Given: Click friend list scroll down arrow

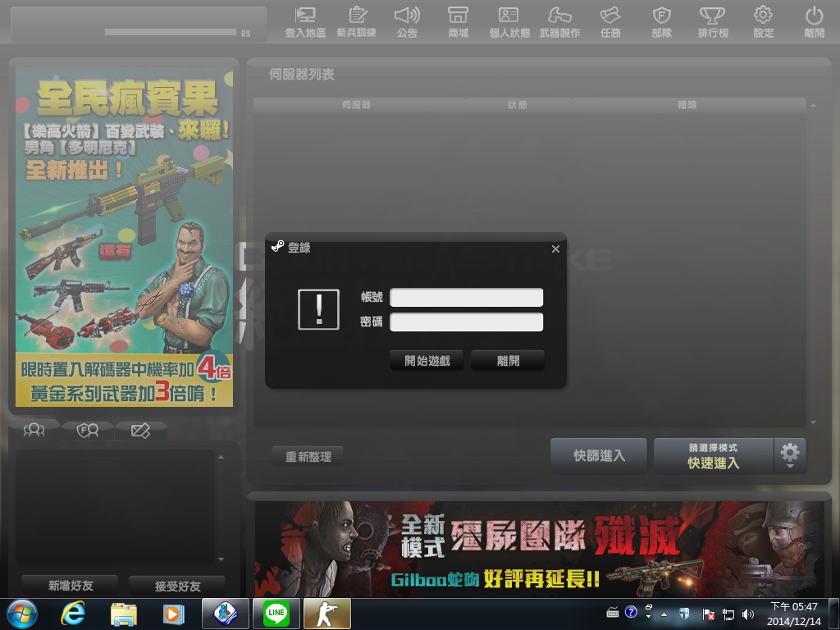Looking at the screenshot, I should coord(221,559).
